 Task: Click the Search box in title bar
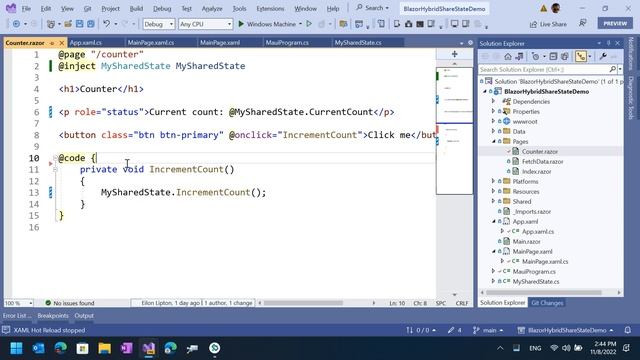click(372, 8)
